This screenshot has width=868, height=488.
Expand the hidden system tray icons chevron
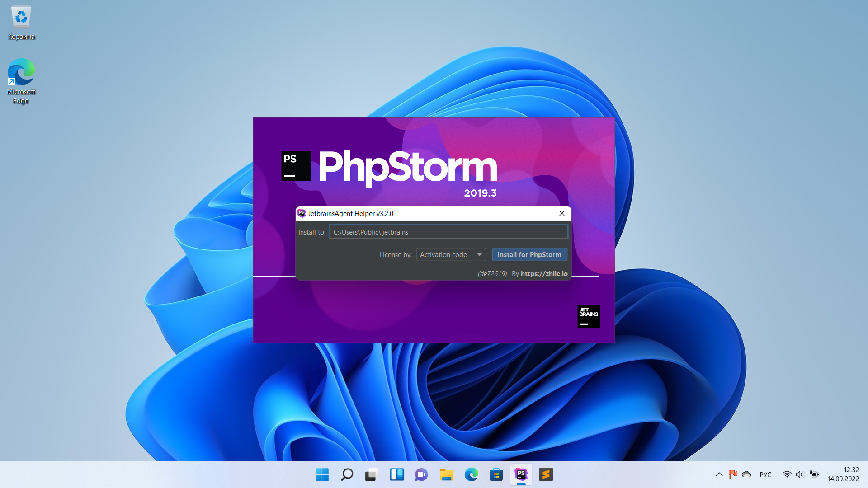pos(719,474)
